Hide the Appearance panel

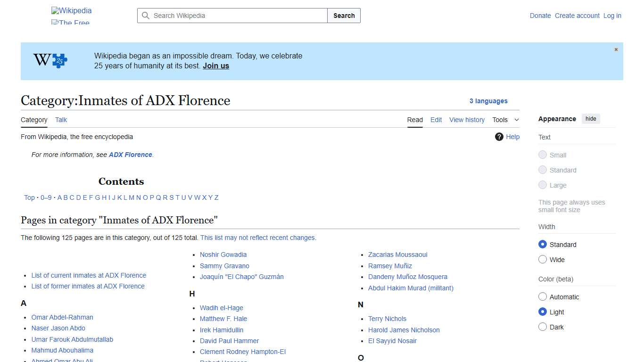click(591, 118)
